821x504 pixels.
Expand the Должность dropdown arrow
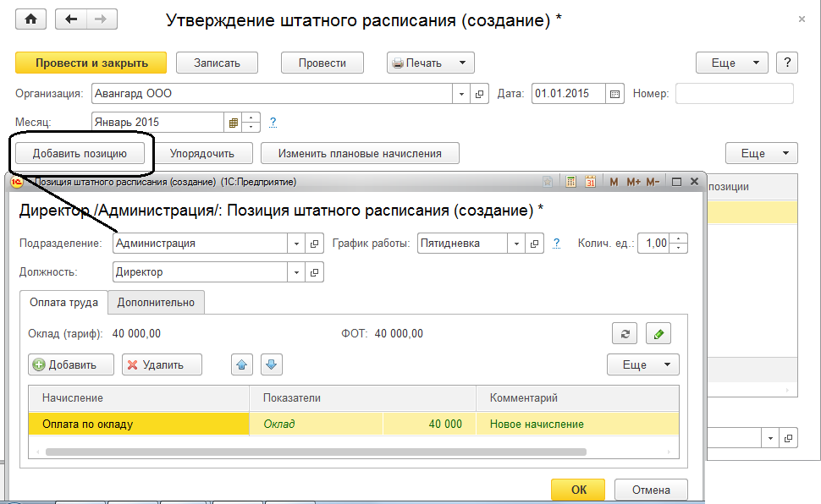(x=296, y=272)
